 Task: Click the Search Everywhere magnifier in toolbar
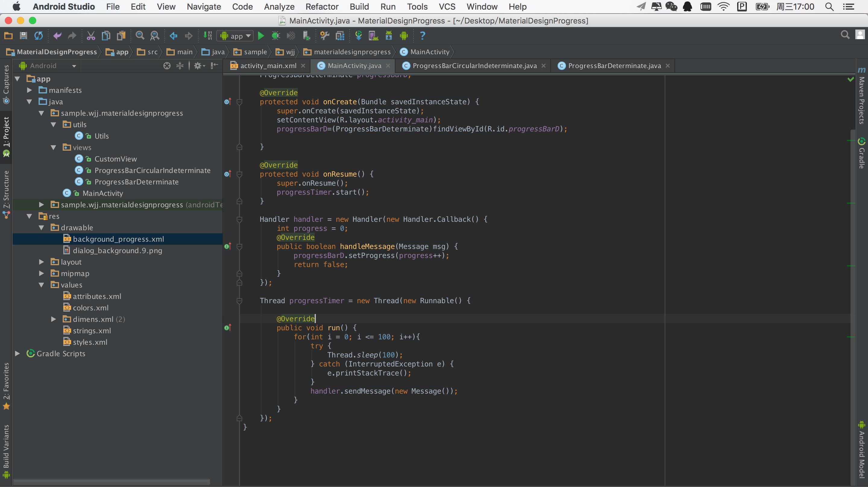coord(845,35)
